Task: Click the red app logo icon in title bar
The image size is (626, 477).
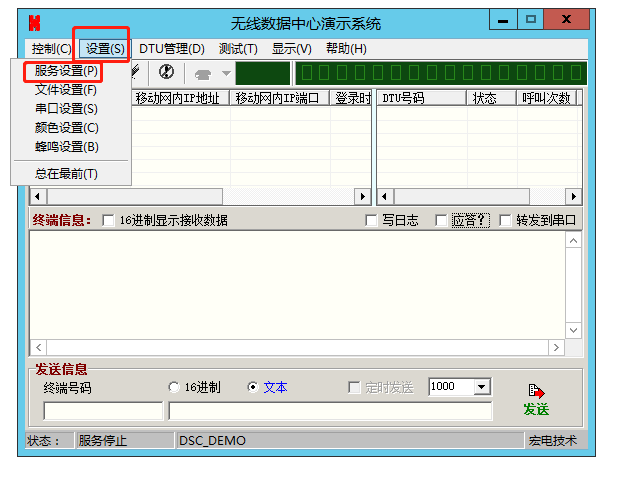Action: coord(36,22)
